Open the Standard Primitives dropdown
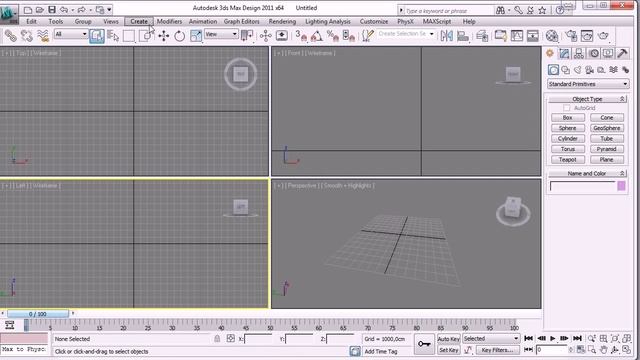This screenshot has width=640, height=360. [588, 84]
